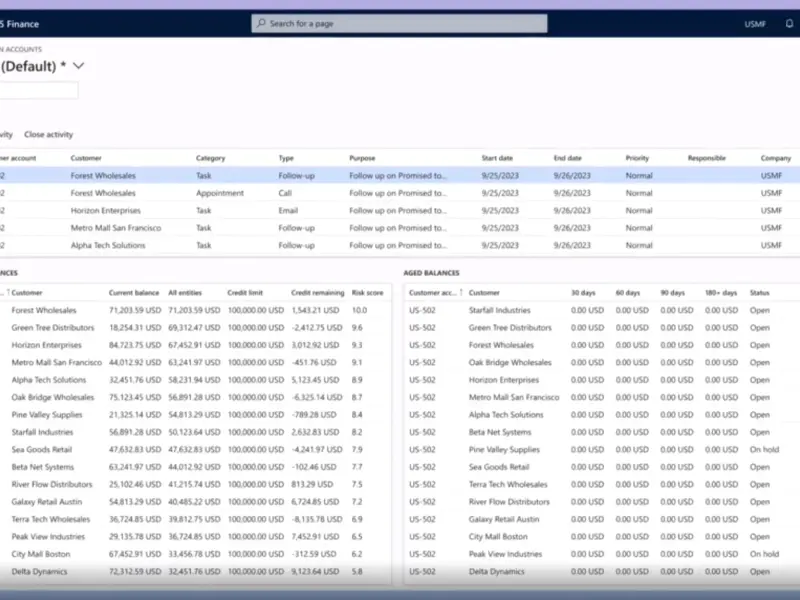Select Starfall Industries in the aged balances list
Screen dimensions: 800x600
[499, 310]
